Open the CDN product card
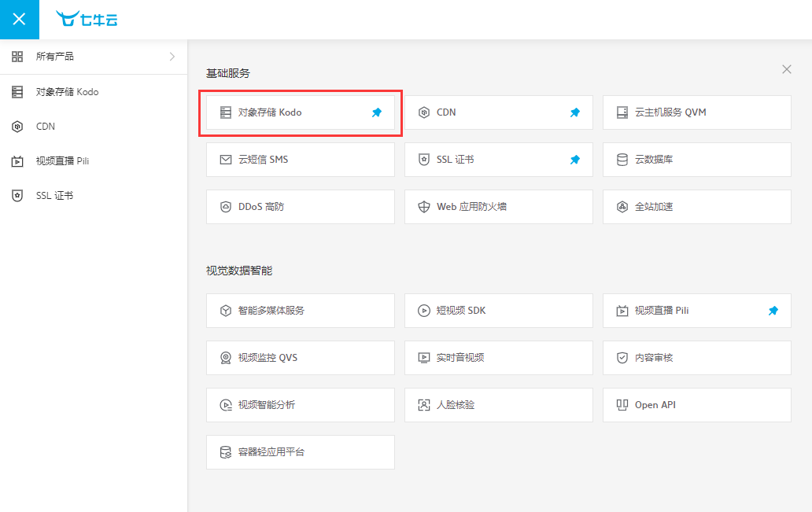Screen dimensions: 812x512 499,112
